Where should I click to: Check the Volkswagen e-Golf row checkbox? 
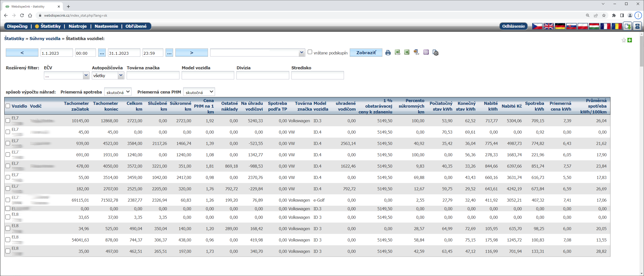(x=8, y=200)
